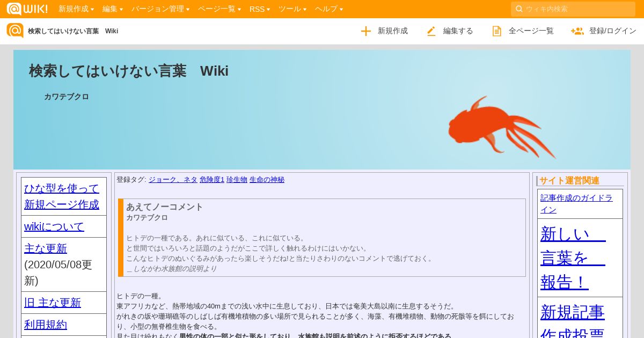Click the quote heading あえてノーコメント
The image size is (644, 338).
(165, 207)
